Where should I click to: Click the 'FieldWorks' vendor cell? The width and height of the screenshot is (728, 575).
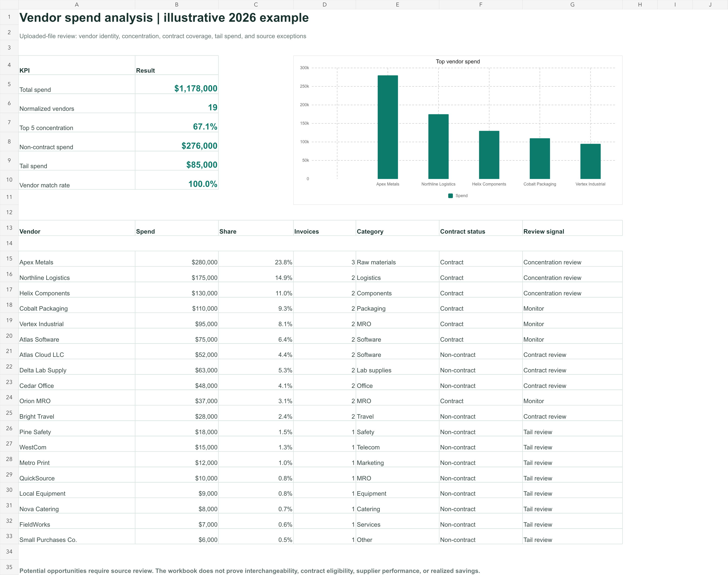click(77, 521)
